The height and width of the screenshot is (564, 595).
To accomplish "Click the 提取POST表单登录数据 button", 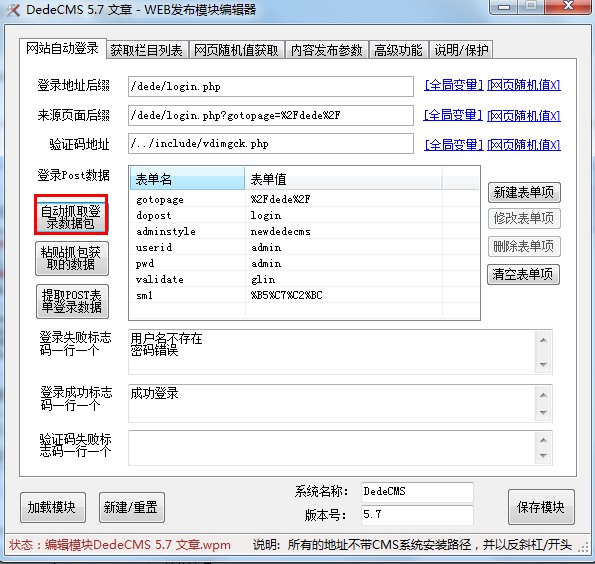I will click(x=72, y=301).
